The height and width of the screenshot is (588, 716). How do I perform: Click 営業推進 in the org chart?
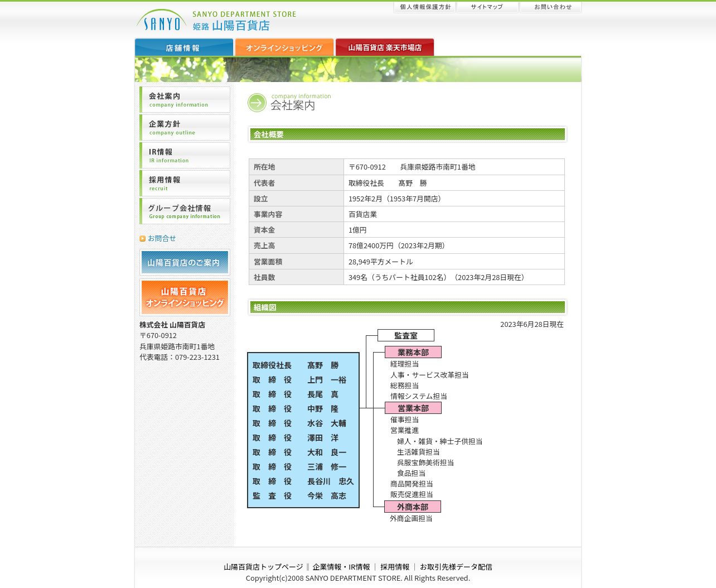pyautogui.click(x=404, y=430)
